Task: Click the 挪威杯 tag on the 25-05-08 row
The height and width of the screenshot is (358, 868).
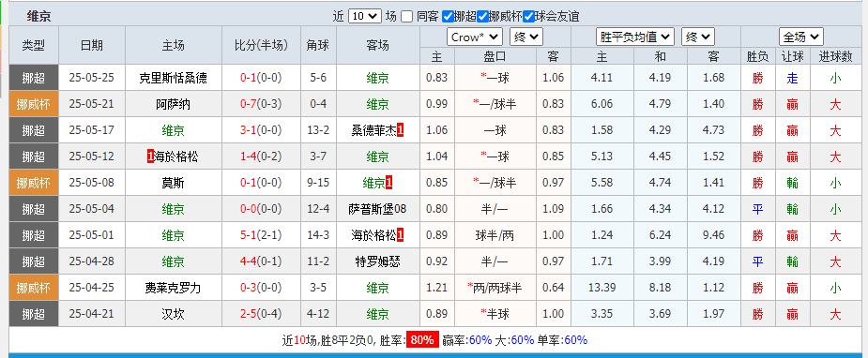Action: [34, 183]
